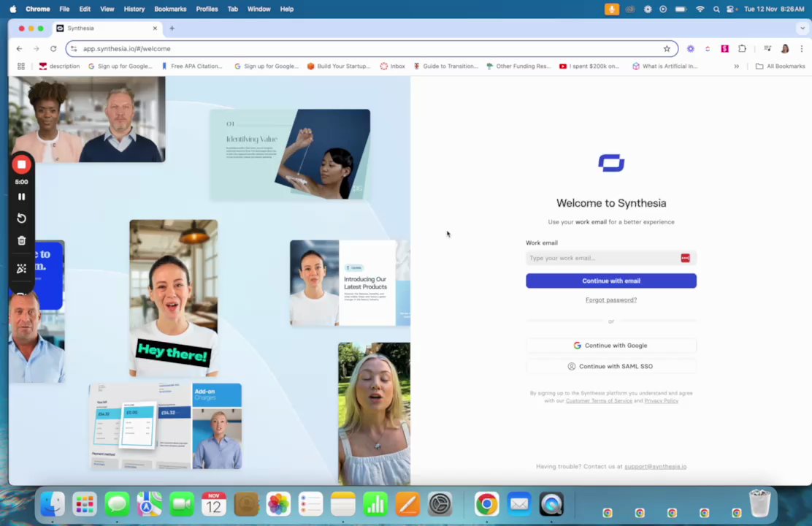Click the pink S extension icon
The height and width of the screenshot is (526, 812).
click(x=725, y=49)
